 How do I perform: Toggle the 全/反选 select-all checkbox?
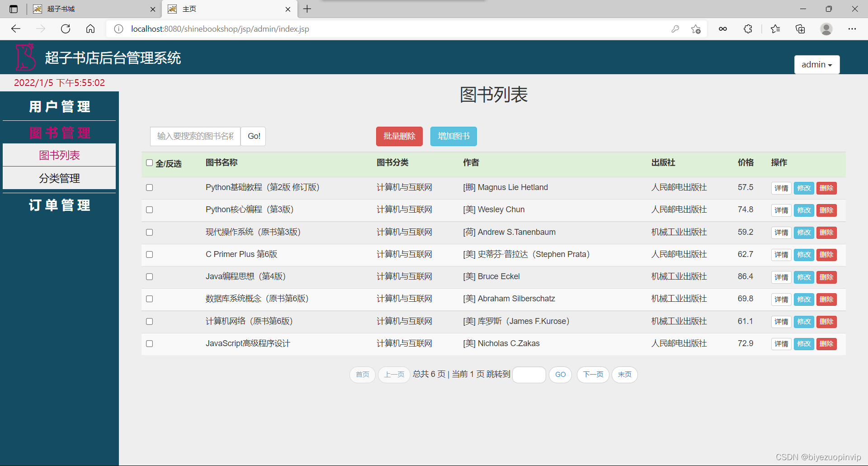coord(149,162)
